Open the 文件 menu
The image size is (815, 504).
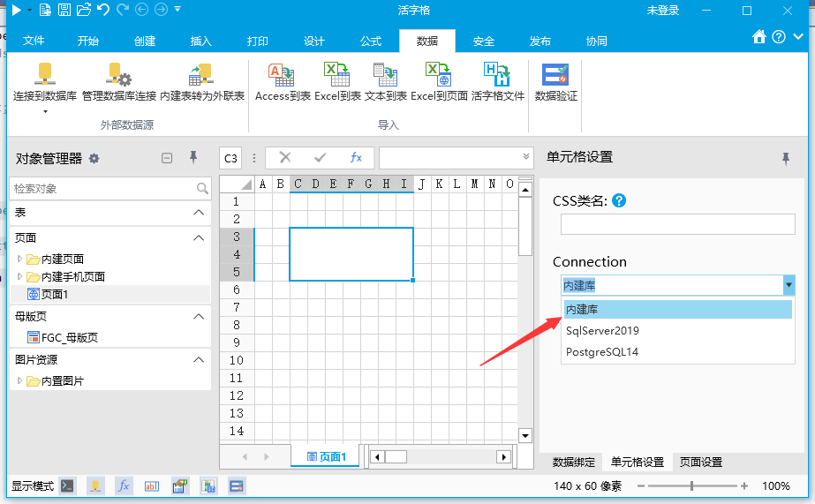point(34,41)
